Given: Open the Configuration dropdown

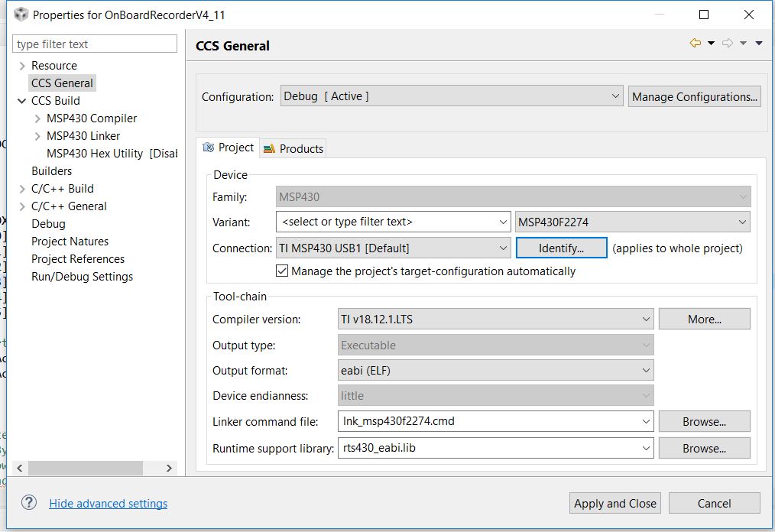Looking at the screenshot, I should [452, 96].
